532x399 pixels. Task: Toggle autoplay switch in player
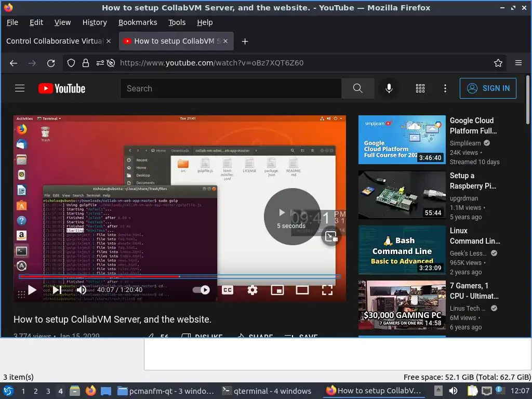click(x=201, y=290)
